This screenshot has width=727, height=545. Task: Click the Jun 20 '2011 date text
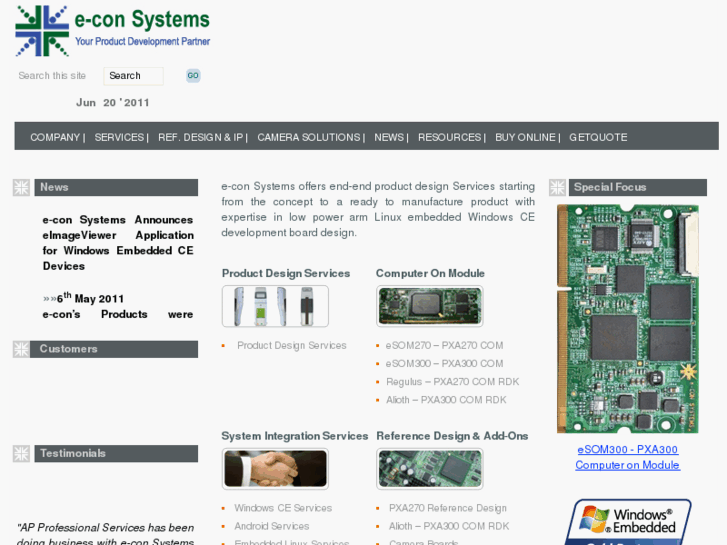[x=113, y=103]
